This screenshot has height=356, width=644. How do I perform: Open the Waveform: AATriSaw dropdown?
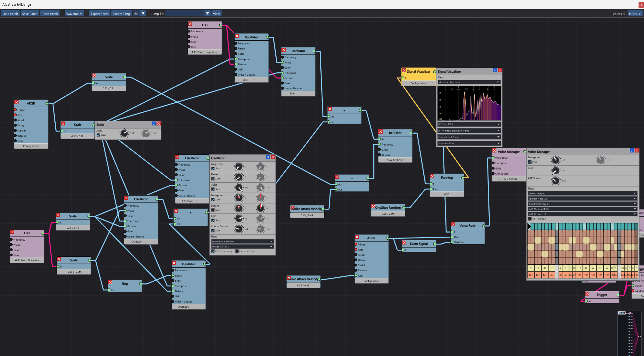(x=242, y=241)
